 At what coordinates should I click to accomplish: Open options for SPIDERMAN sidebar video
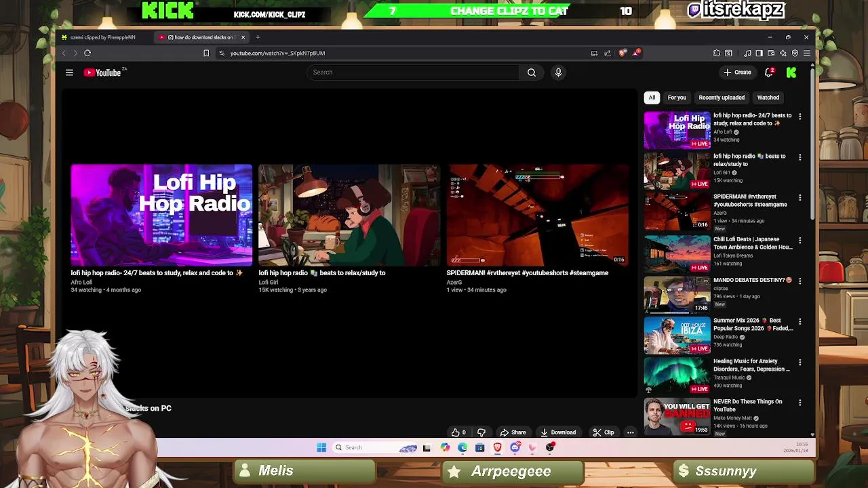[x=800, y=198]
